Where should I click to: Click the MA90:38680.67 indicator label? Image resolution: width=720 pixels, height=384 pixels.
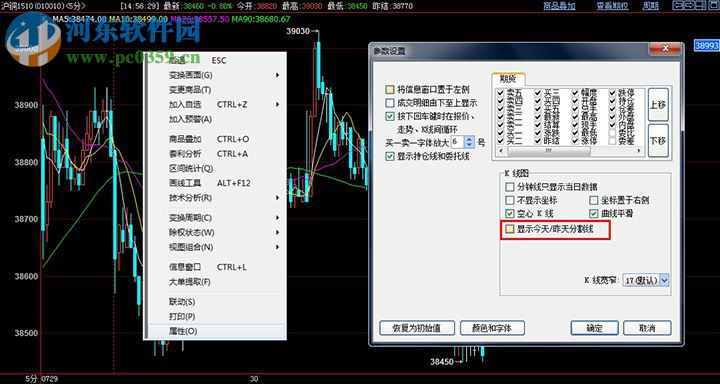[260, 19]
